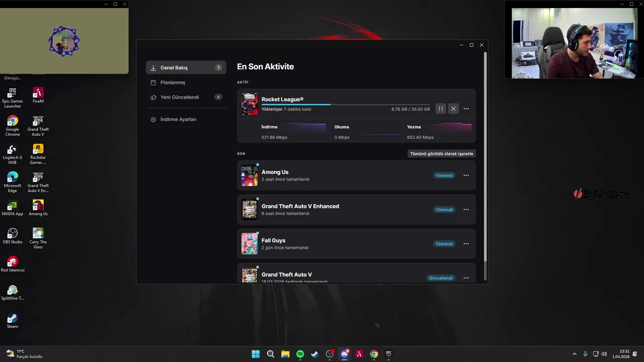Click the Among Us title text
The image size is (644, 362).
click(275, 172)
